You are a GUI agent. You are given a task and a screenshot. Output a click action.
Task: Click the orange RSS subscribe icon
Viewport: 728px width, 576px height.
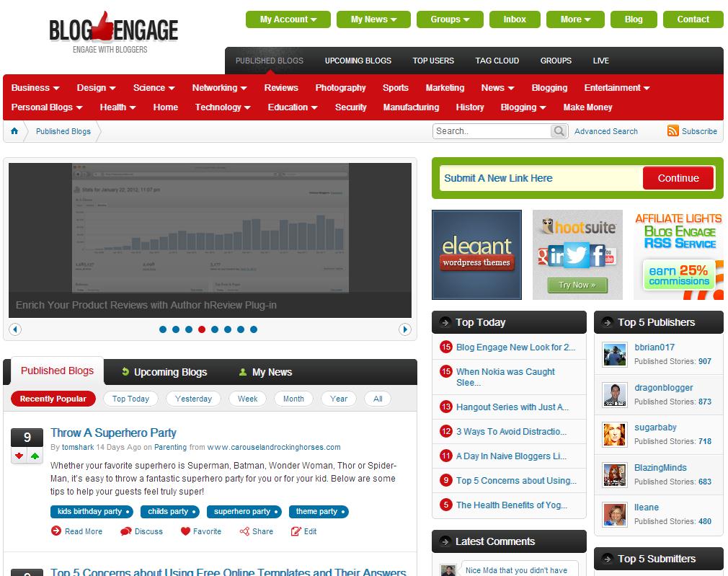672,130
